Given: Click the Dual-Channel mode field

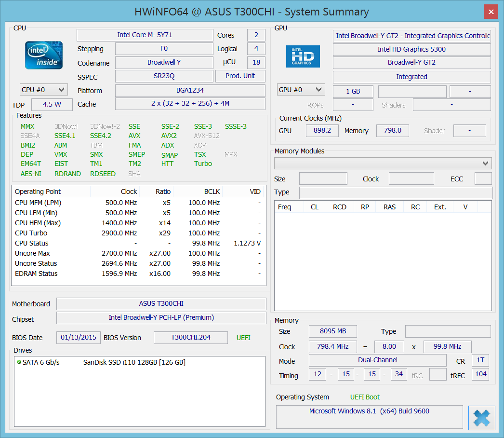Looking at the screenshot, I should click(x=378, y=360).
